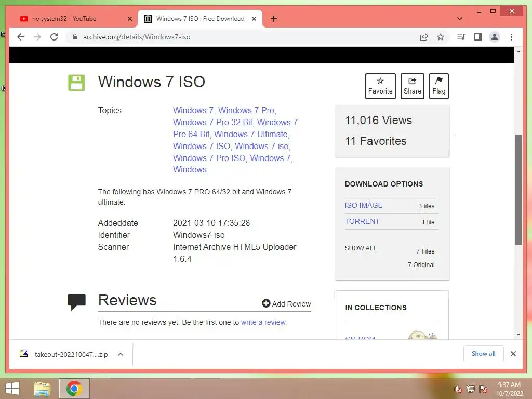
Task: Open Chrome side panel
Action: pyautogui.click(x=478, y=37)
